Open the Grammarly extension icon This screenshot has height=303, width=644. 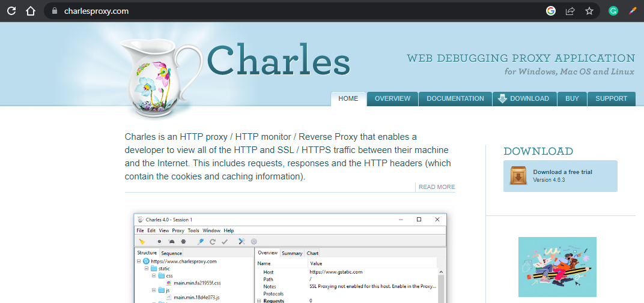tap(613, 11)
